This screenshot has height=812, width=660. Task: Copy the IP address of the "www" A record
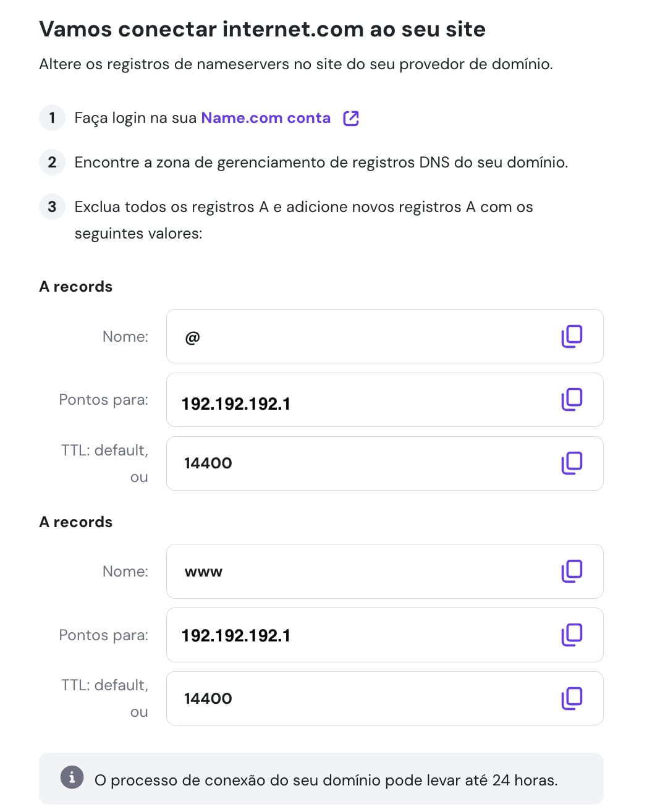click(572, 635)
